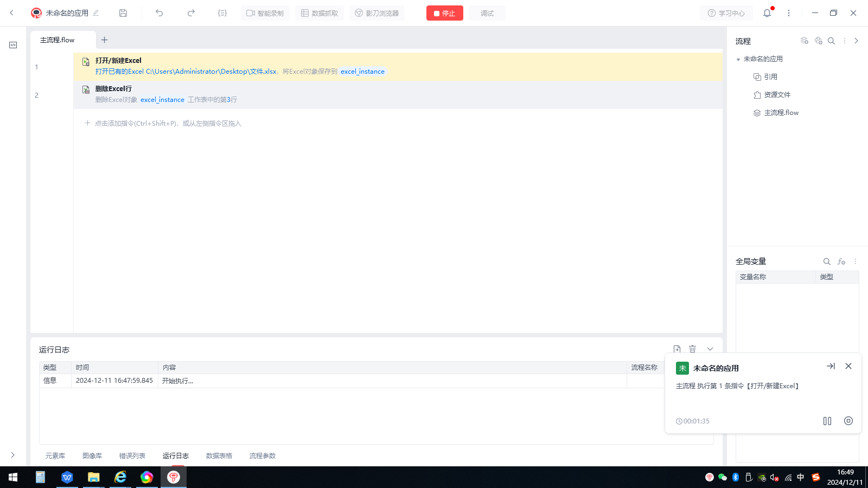Image resolution: width=868 pixels, height=488 pixels.
Task: Undo the last edit
Action: (x=159, y=13)
